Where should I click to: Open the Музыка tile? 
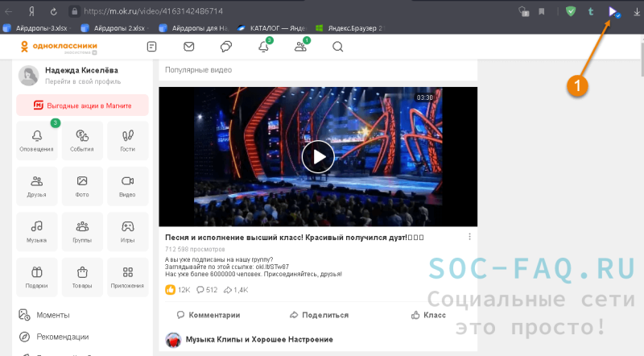click(x=36, y=232)
